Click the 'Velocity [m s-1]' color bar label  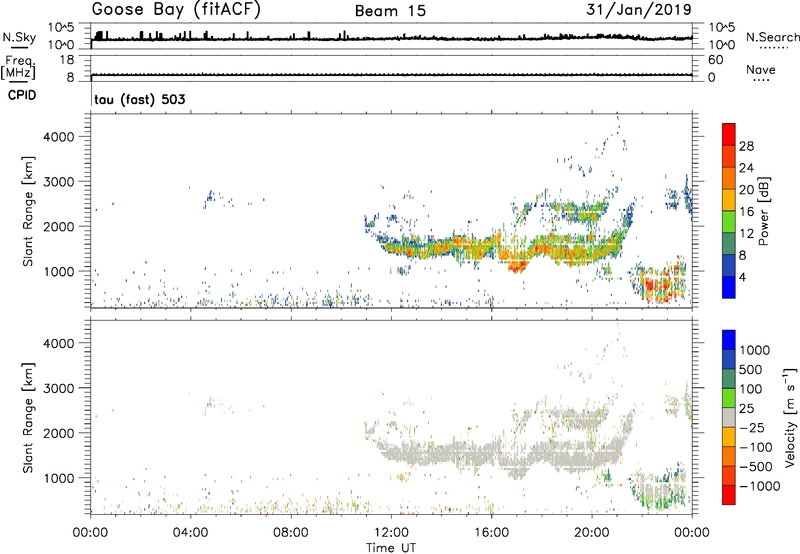(790, 417)
